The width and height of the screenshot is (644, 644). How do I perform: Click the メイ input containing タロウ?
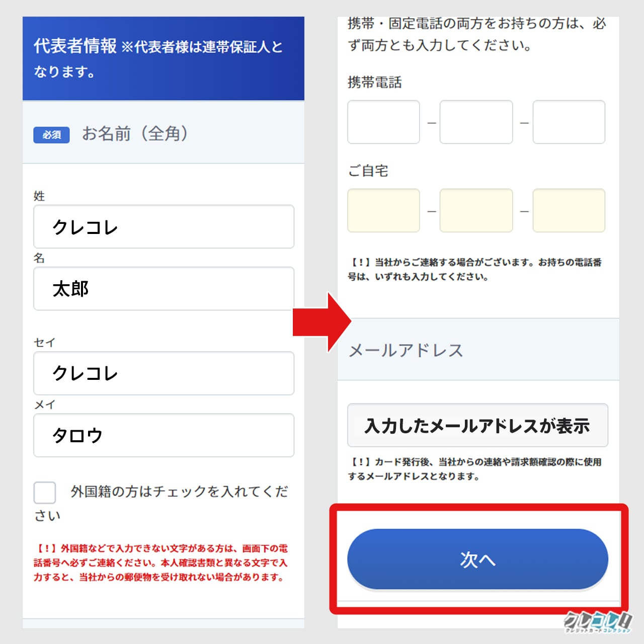(164, 436)
